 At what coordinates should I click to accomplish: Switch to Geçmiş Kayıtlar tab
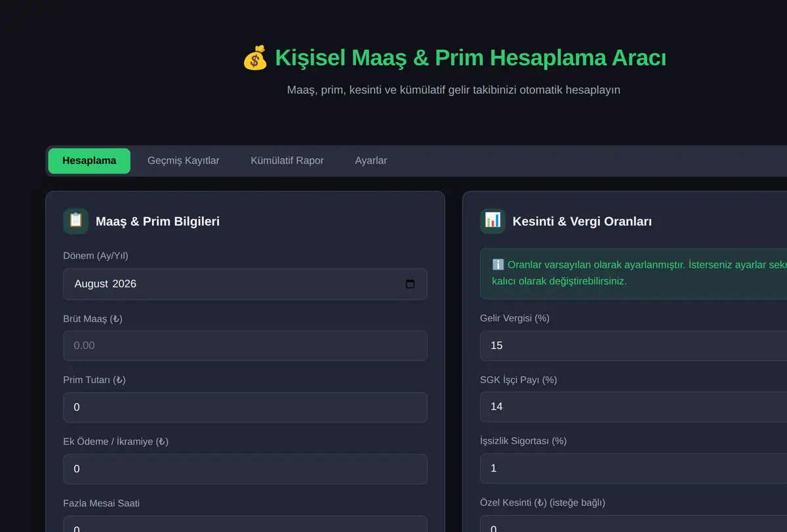[x=184, y=161]
